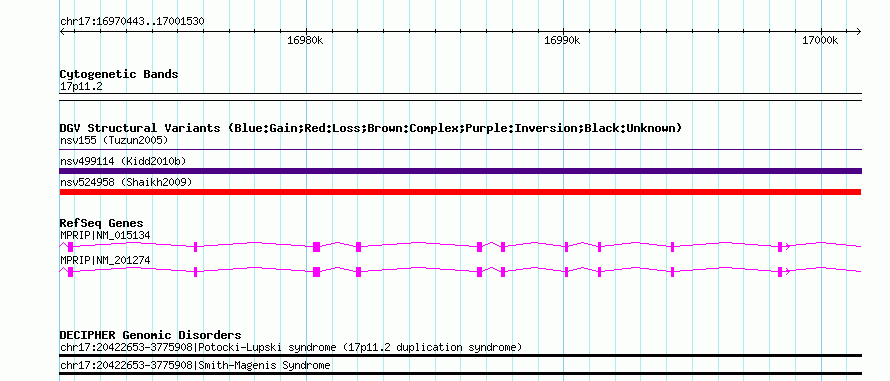Open the Smith-Magenis Syndrome entry label
The width and height of the screenshot is (890, 381).
click(195, 365)
